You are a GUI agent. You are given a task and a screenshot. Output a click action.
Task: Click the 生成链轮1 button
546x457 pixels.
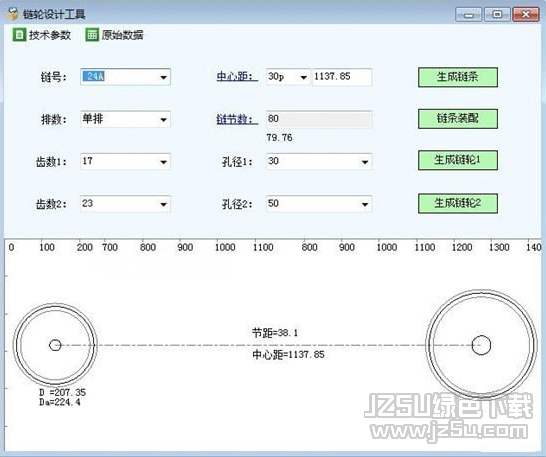(458, 160)
